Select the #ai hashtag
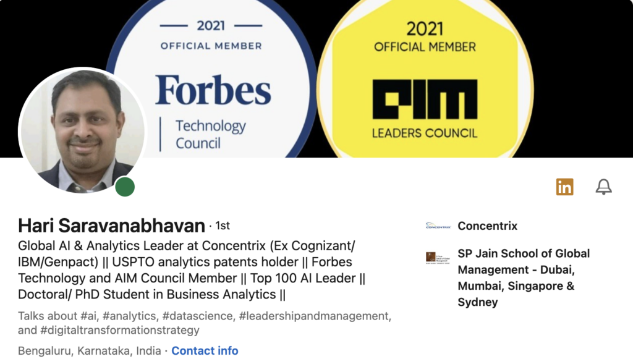Screen dimensions: 633x364 (x=90, y=316)
